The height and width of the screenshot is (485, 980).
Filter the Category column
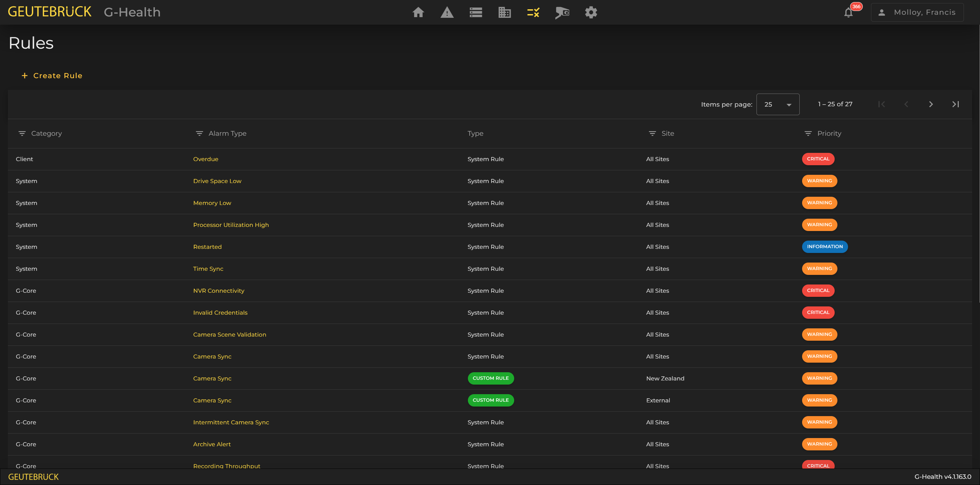point(22,134)
